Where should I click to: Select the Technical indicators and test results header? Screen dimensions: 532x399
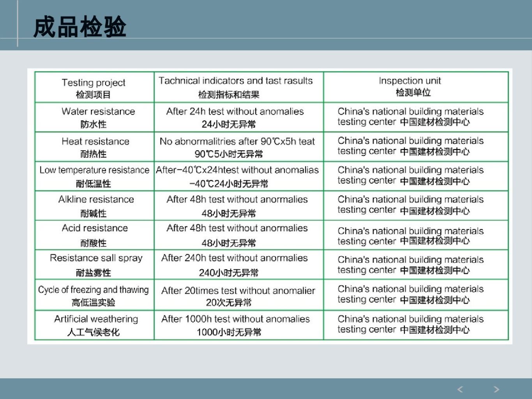[235, 87]
